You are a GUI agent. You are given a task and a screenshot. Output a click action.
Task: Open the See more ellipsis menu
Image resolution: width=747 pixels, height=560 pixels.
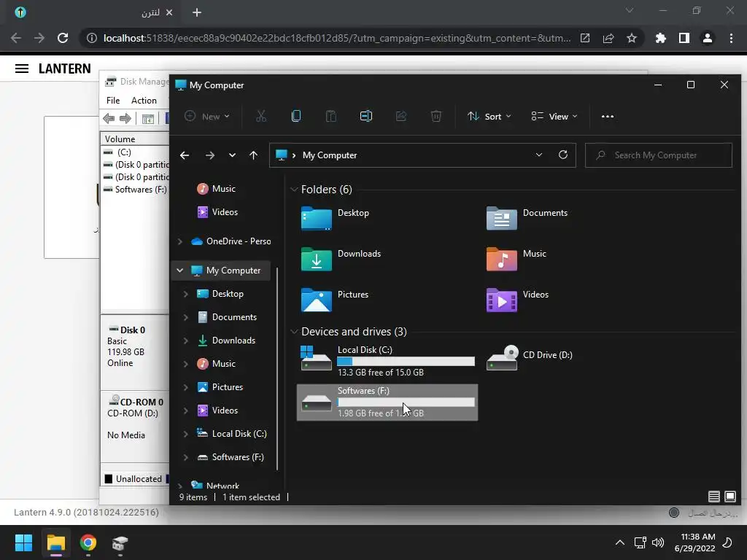tap(608, 116)
